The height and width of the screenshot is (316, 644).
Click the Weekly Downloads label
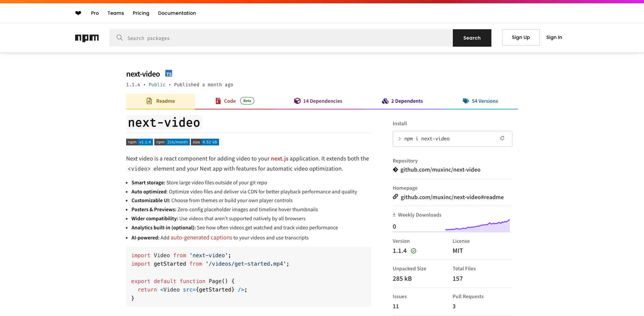[420, 215]
